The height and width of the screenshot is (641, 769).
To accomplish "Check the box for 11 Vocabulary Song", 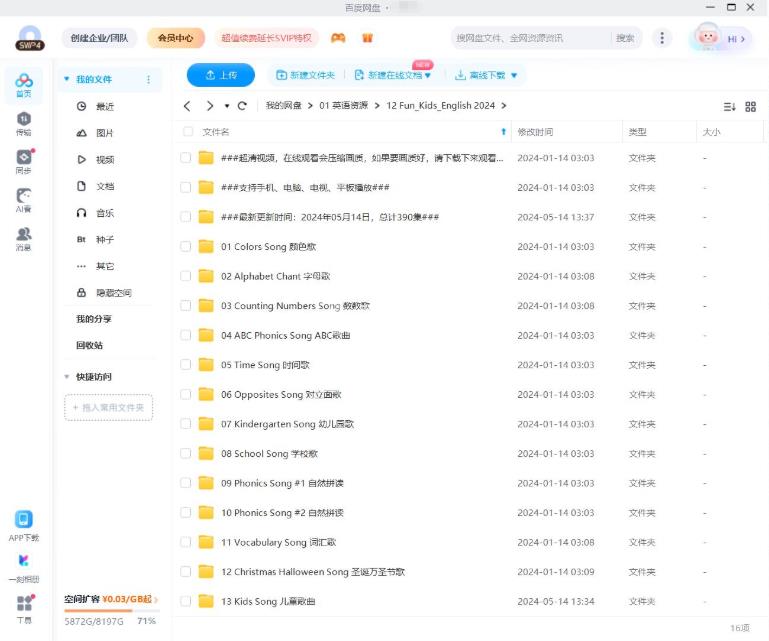I will point(185,542).
